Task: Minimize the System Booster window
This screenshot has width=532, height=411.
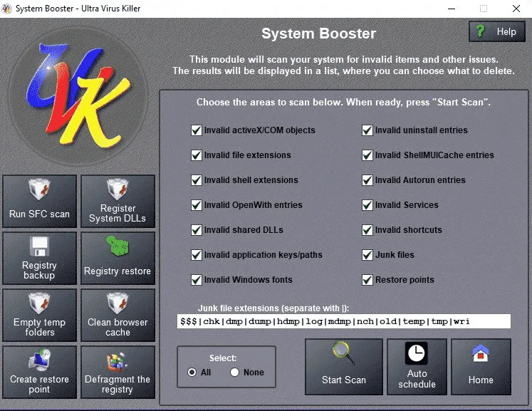Action: click(x=452, y=9)
